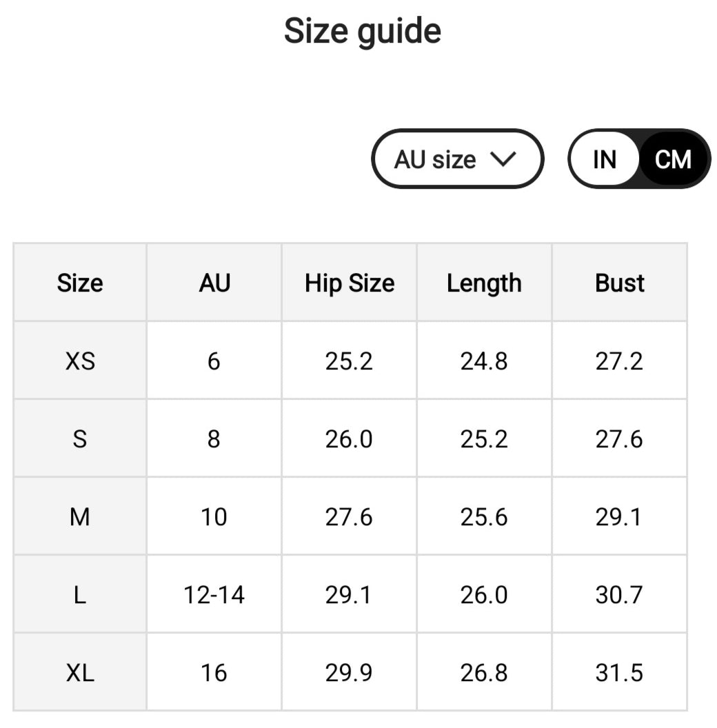Click the Length column header

click(484, 283)
